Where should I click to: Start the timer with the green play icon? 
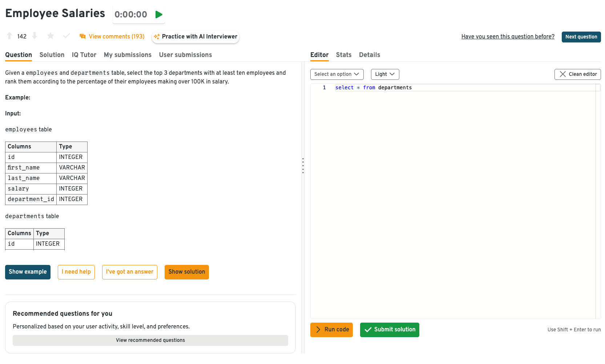point(159,15)
